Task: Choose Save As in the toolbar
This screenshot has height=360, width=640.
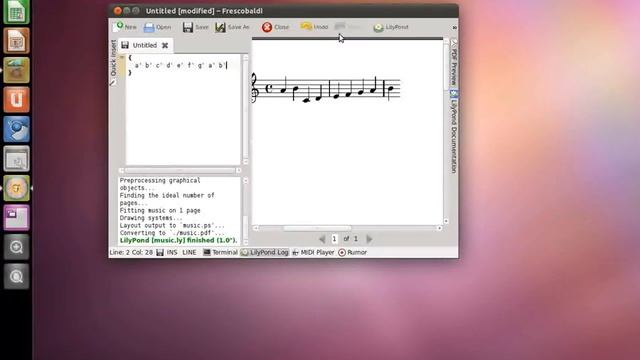Action: click(232, 27)
